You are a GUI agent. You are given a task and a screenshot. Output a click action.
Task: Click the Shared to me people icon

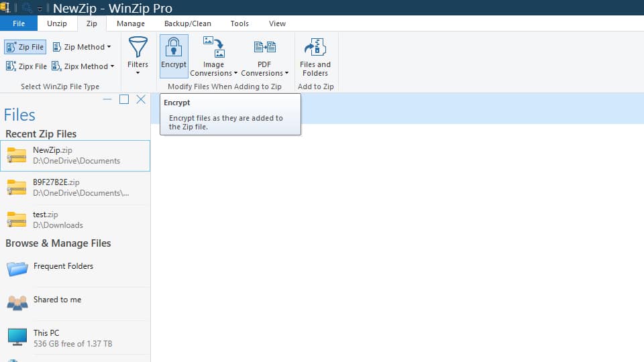tap(17, 302)
